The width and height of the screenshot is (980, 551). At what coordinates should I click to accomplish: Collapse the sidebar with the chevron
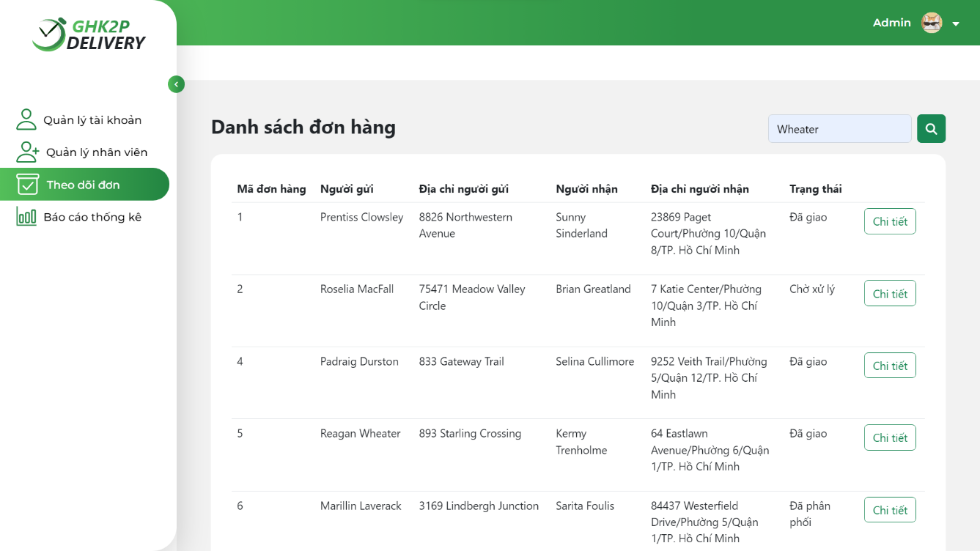176,84
